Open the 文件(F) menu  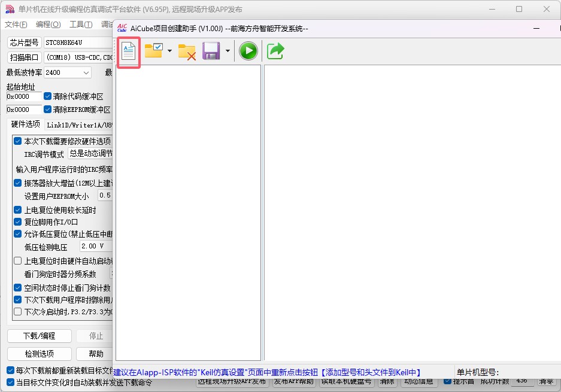(x=16, y=25)
